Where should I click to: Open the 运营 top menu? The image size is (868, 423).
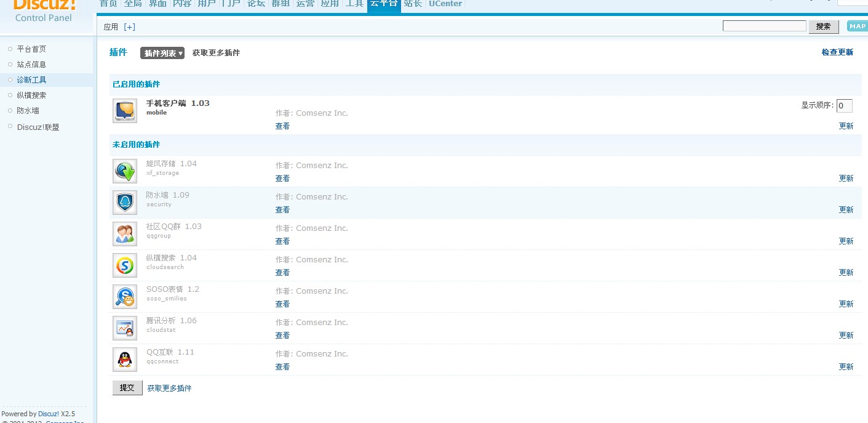pos(305,4)
